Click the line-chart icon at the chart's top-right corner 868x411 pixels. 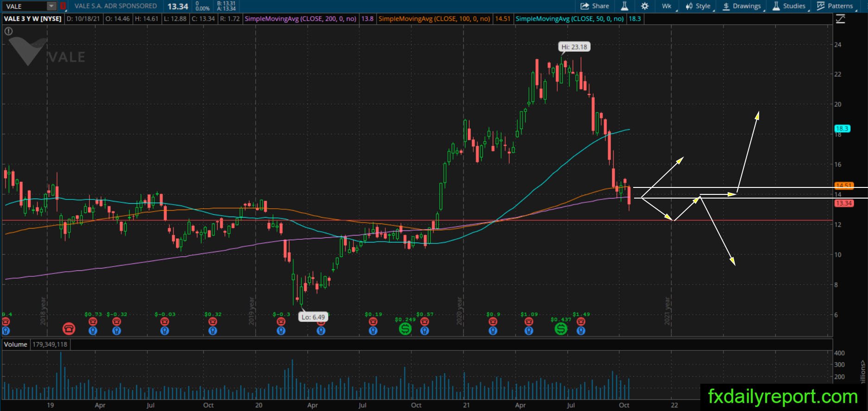[x=840, y=19]
